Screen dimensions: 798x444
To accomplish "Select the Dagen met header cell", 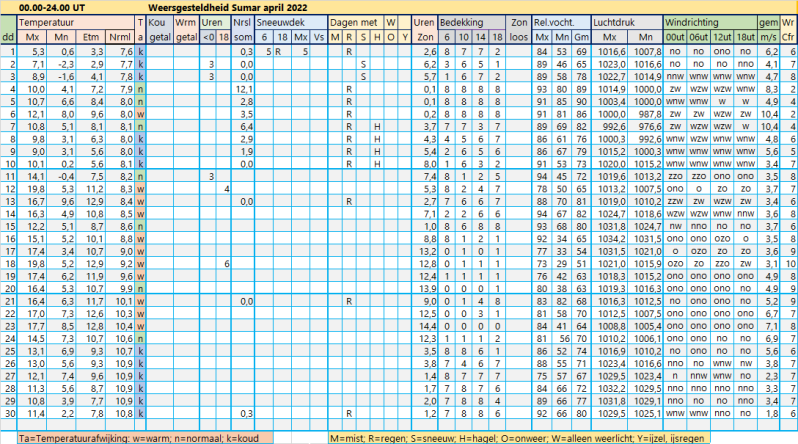I will coord(356,22).
